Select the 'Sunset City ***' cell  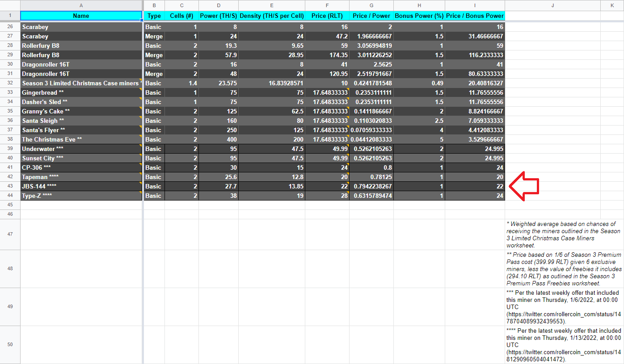tap(81, 158)
